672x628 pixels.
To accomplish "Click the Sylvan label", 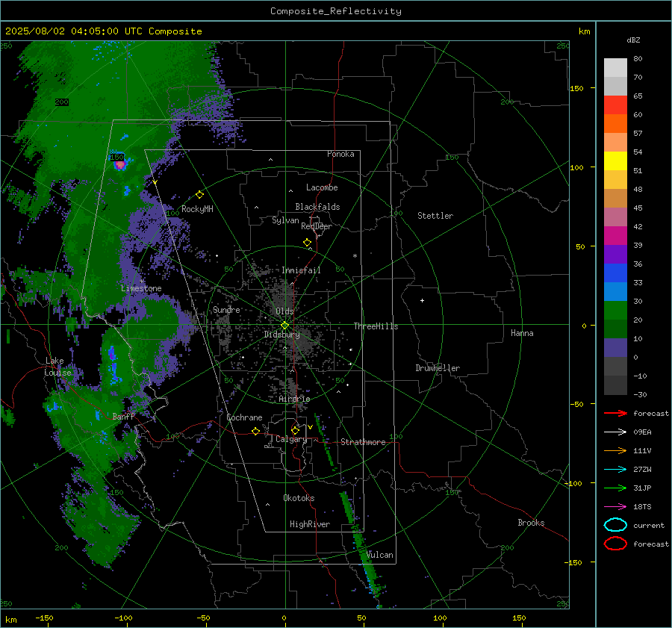I will tap(285, 220).
